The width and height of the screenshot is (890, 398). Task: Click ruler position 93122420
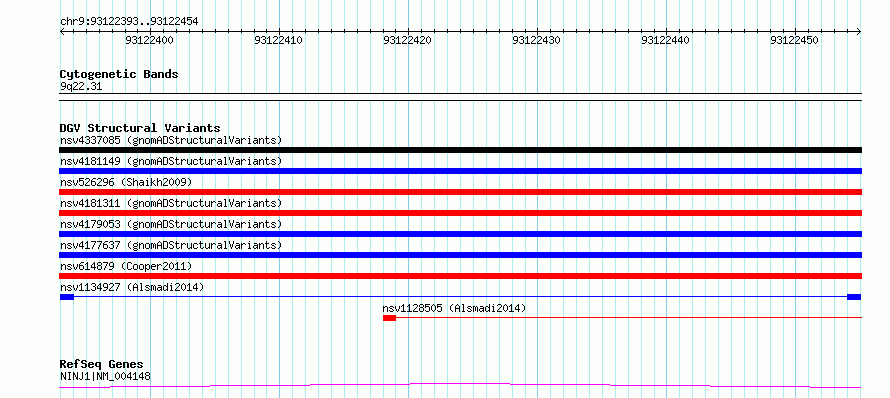[408, 40]
